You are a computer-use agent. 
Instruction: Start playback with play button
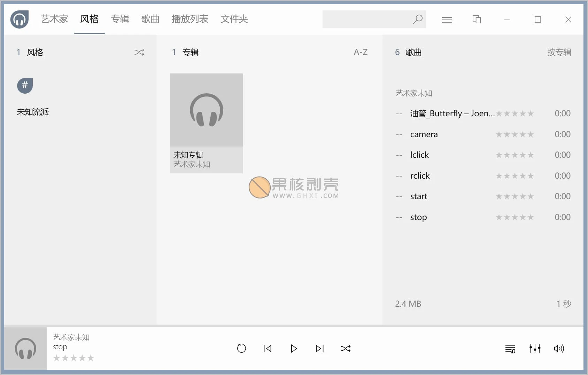(x=294, y=349)
